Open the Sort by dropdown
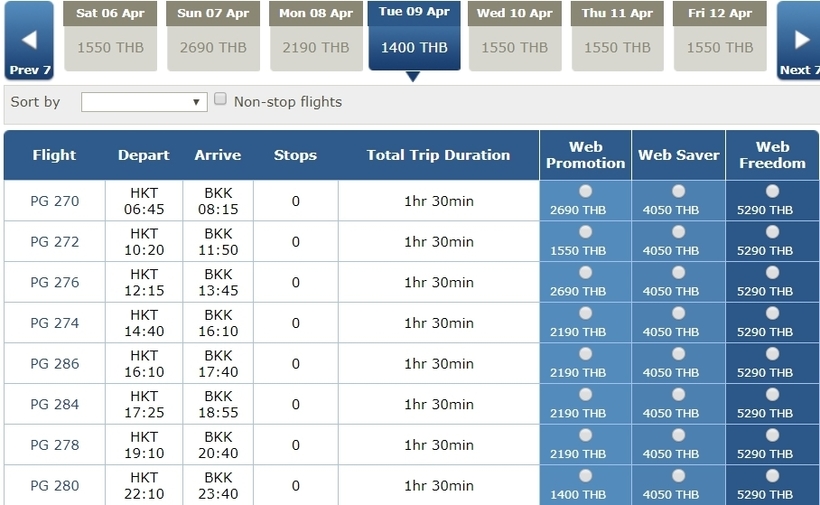The image size is (820, 505). point(144,102)
